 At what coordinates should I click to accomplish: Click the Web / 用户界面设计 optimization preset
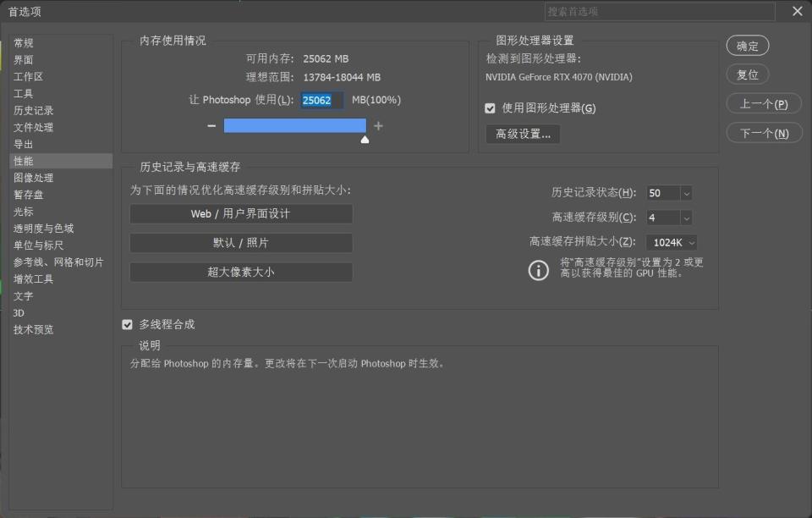(x=240, y=213)
